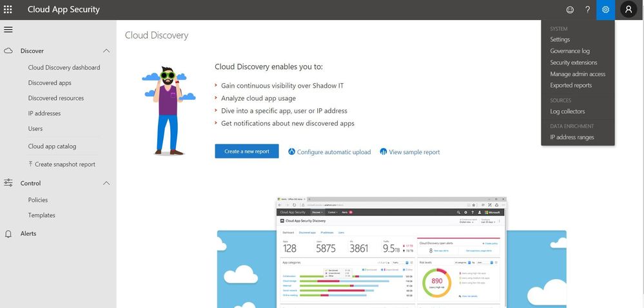
Task: Collapse the Discover section chevron
Action: click(106, 51)
